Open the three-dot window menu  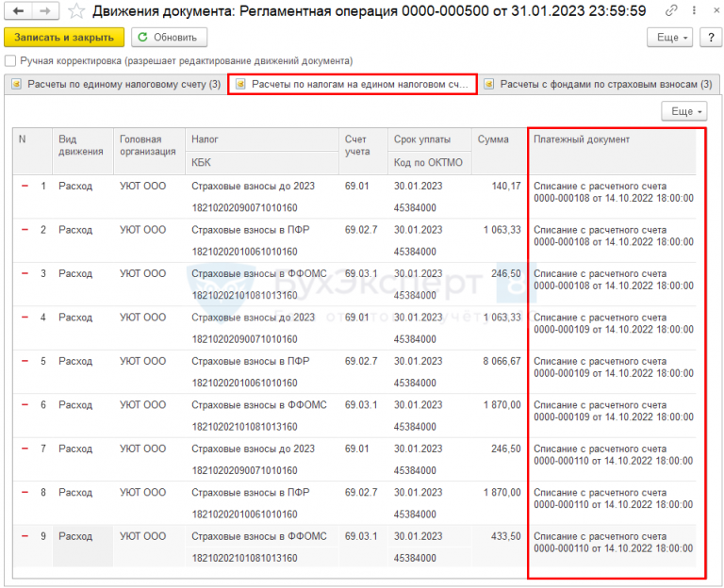(694, 10)
